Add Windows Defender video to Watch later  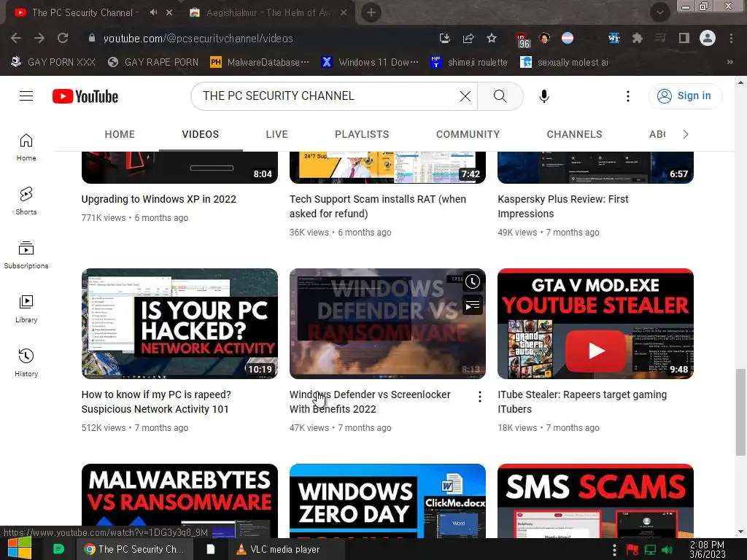pyautogui.click(x=472, y=282)
